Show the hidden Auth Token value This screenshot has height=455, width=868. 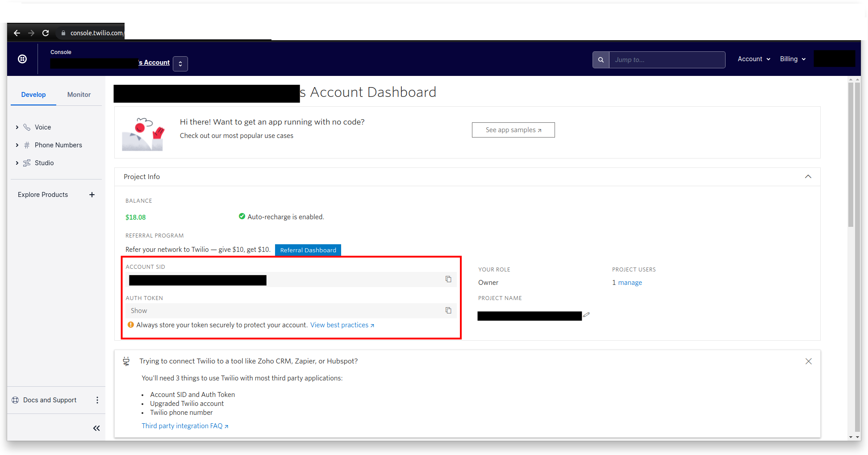[138, 310]
